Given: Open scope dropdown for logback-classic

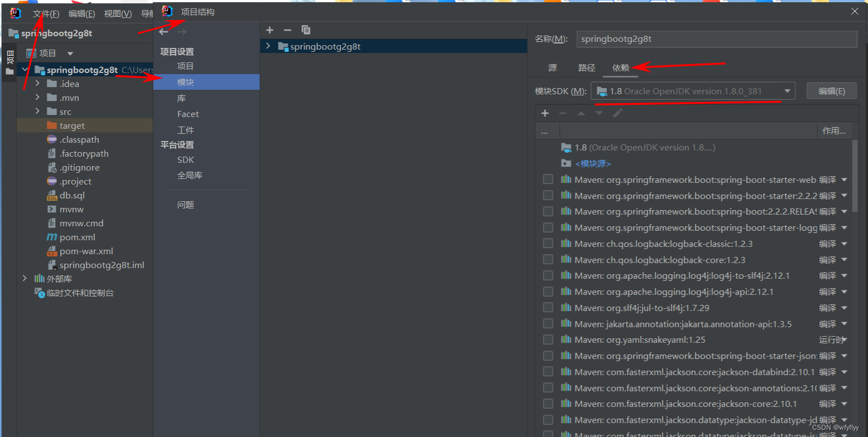Looking at the screenshot, I should pyautogui.click(x=844, y=244).
